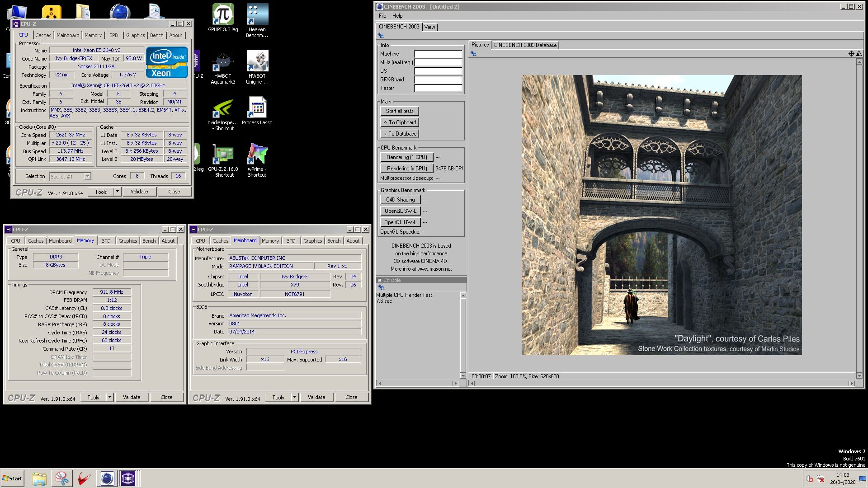Open the GPUPI 3.3 leg desktop icon

point(223,18)
